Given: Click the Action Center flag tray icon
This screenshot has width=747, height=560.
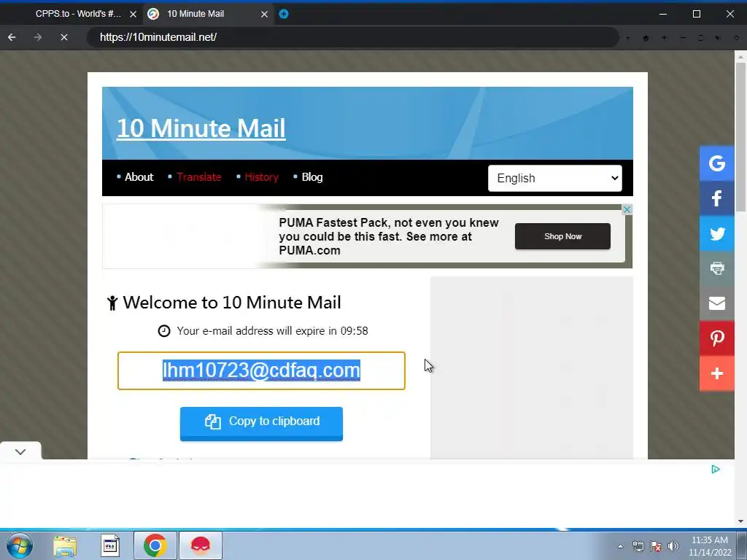Looking at the screenshot, I should [656, 546].
